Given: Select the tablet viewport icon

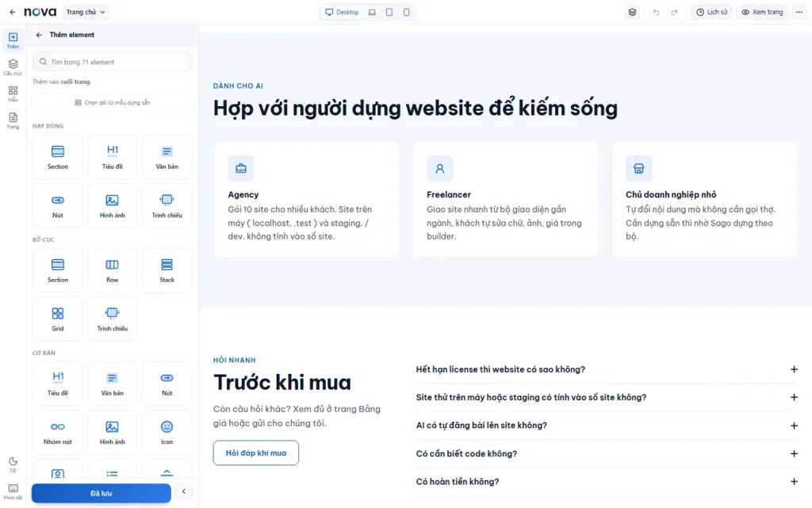Looking at the screenshot, I should pyautogui.click(x=389, y=12).
